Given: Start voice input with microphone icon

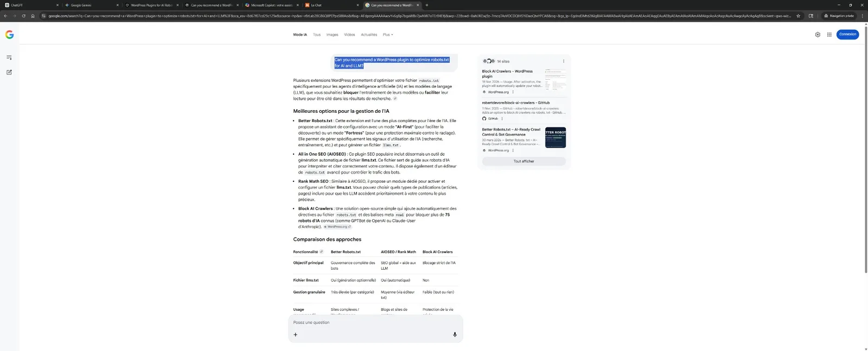Looking at the screenshot, I should (455, 335).
